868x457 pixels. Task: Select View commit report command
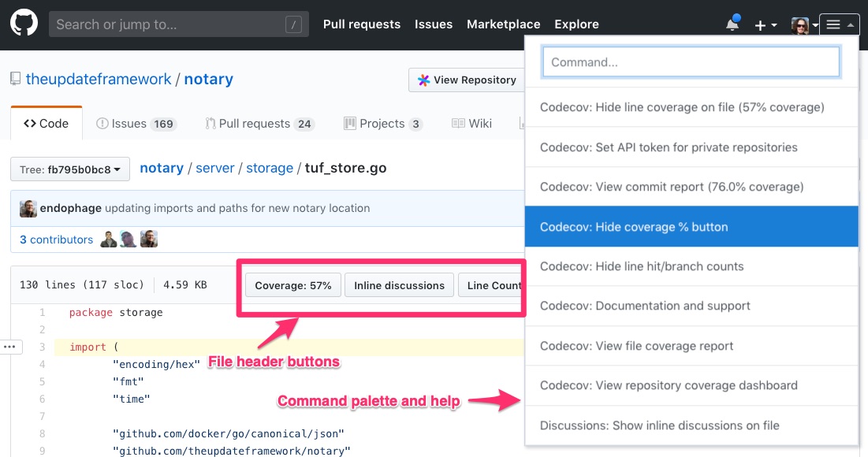(x=691, y=187)
